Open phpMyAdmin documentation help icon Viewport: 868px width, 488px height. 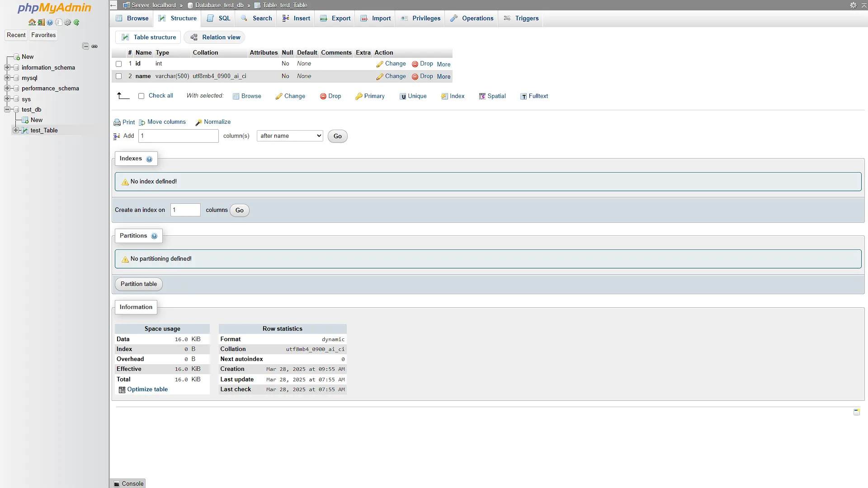pyautogui.click(x=50, y=22)
